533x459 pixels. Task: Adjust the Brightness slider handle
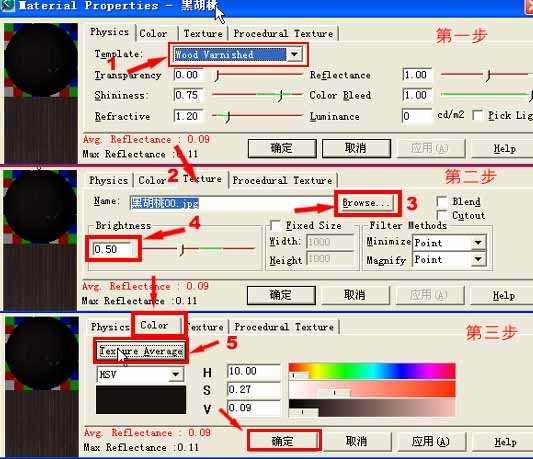pyautogui.click(x=183, y=250)
